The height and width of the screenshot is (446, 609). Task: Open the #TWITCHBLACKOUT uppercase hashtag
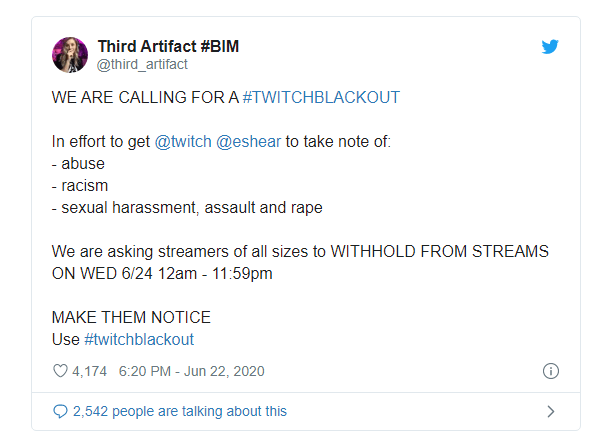pos(321,97)
